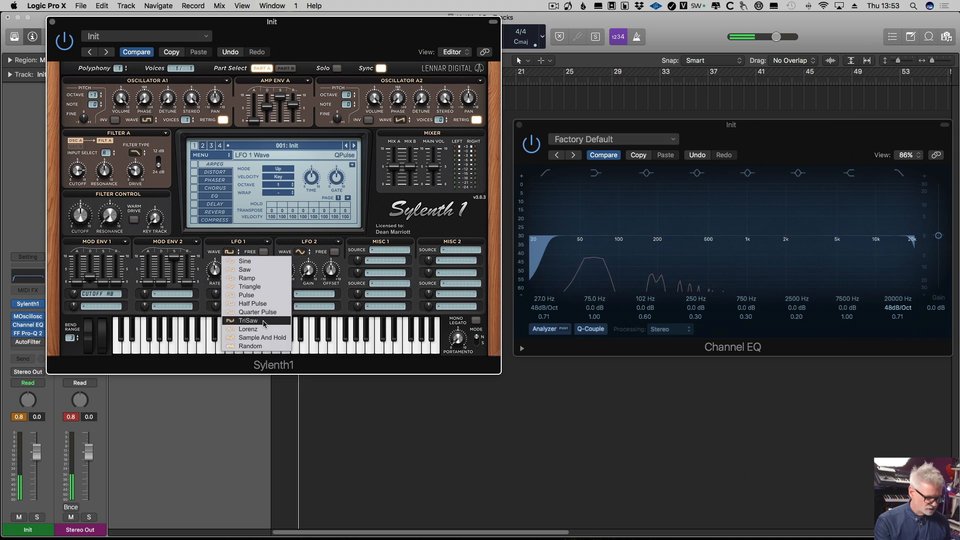Viewport: 960px width, 540px height.
Task: Adjust the master volume slider
Action: pos(776,37)
